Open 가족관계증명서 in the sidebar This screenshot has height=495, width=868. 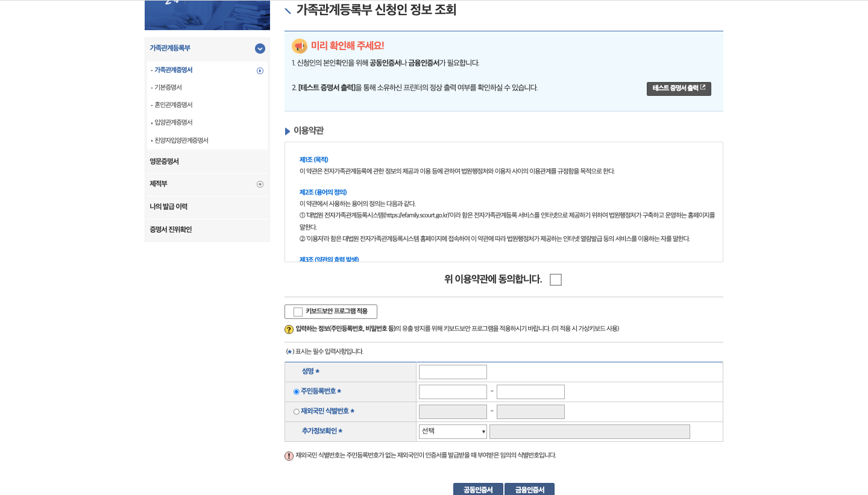click(x=174, y=70)
